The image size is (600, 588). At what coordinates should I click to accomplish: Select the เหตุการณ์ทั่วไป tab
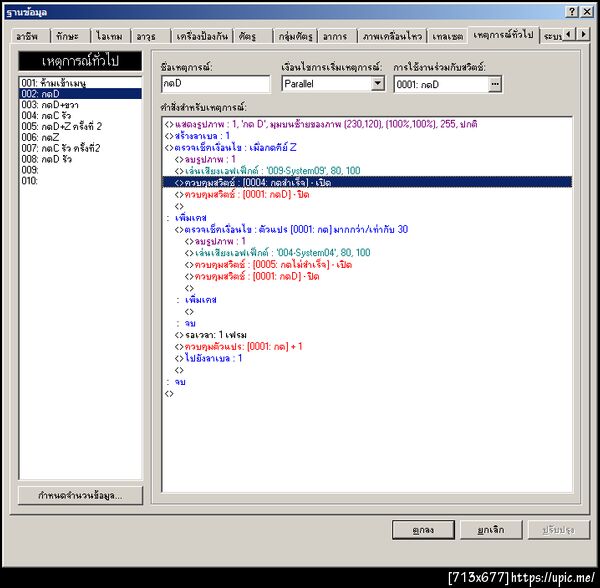pos(503,35)
